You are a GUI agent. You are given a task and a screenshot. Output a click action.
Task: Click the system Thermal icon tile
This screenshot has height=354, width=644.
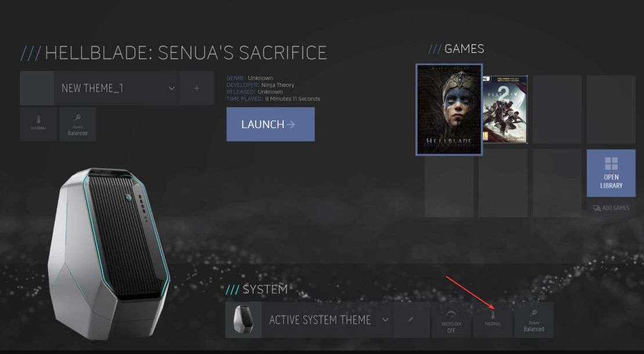coord(493,320)
